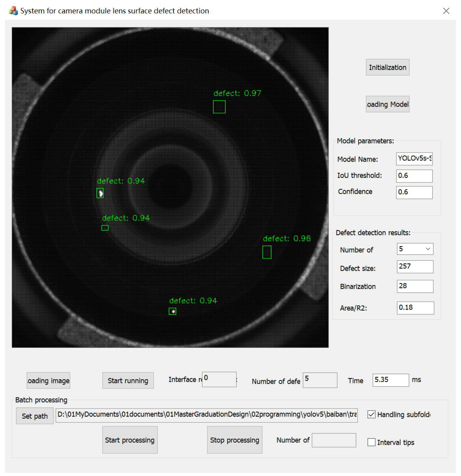Click the Time value field
The image size is (461, 476).
tap(391, 380)
